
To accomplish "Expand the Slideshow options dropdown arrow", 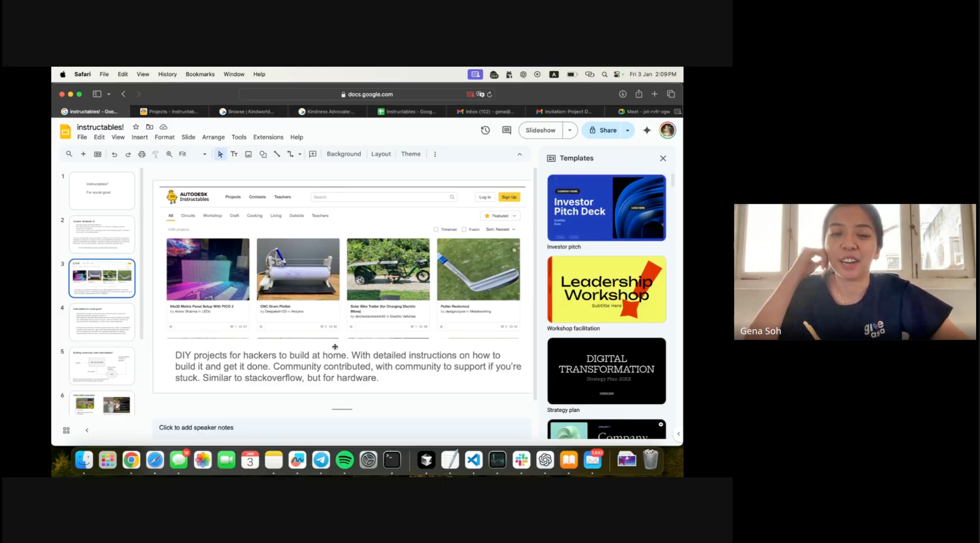I will point(570,130).
